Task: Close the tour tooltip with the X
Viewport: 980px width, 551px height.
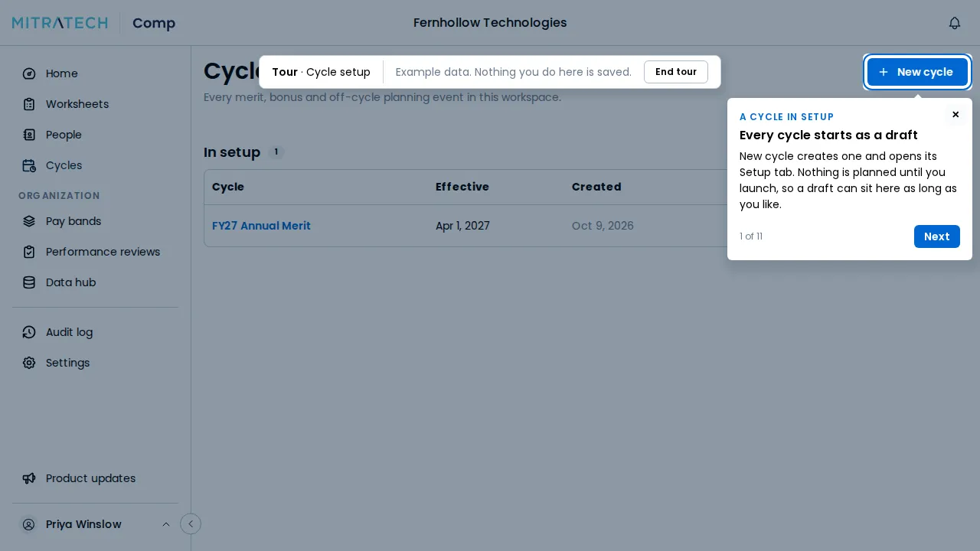Action: click(x=955, y=115)
